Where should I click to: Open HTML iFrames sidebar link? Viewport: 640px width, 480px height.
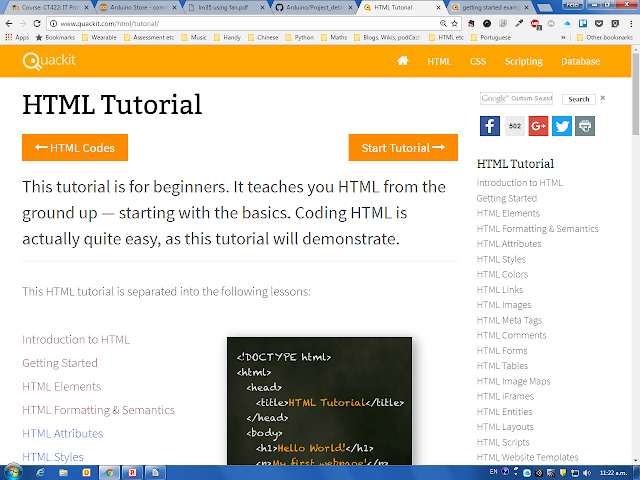coord(505,396)
